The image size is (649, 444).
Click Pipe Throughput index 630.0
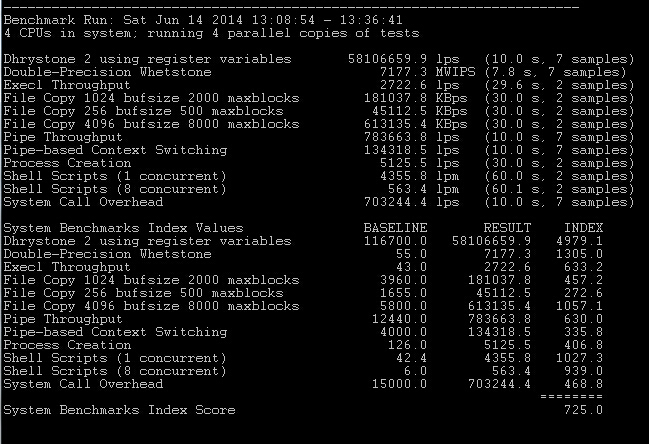(584, 319)
